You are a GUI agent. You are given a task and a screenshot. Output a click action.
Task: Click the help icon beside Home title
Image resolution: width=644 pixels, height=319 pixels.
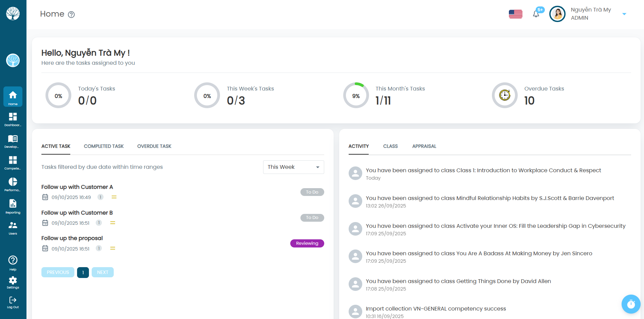(71, 15)
